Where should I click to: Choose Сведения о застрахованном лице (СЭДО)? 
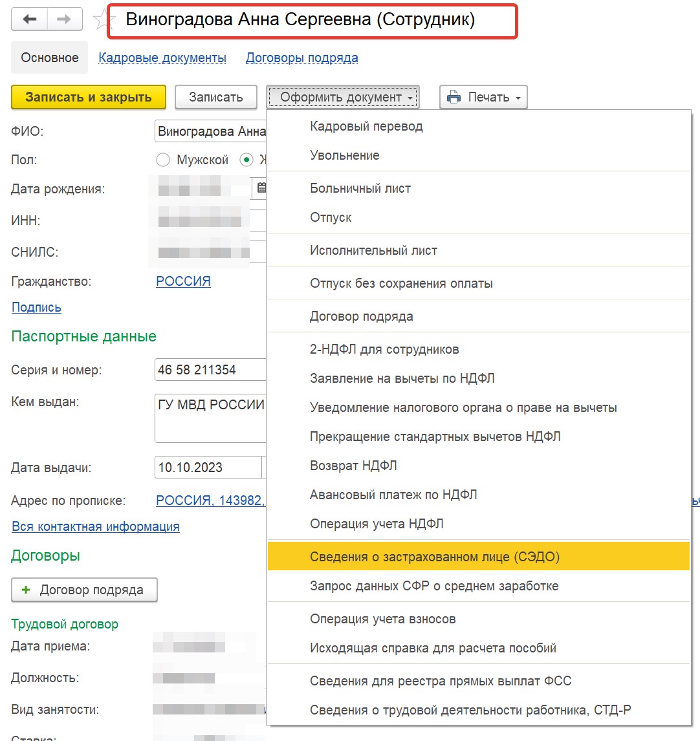point(435,557)
